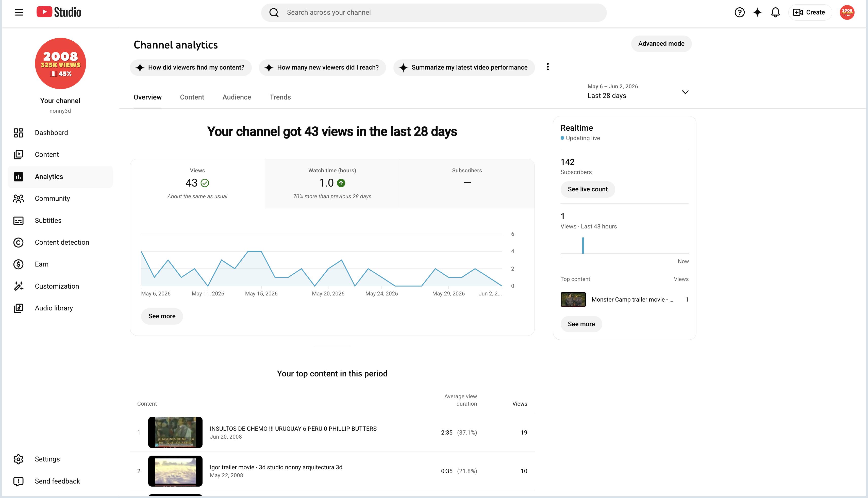868x498 pixels.
Task: Click the Average view duration column header
Action: [460, 400]
